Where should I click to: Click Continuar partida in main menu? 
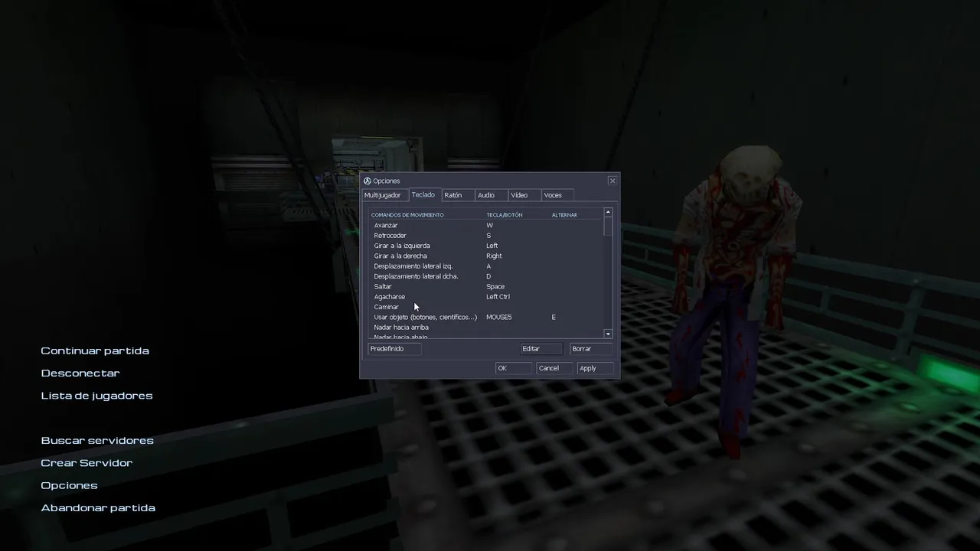(x=95, y=350)
